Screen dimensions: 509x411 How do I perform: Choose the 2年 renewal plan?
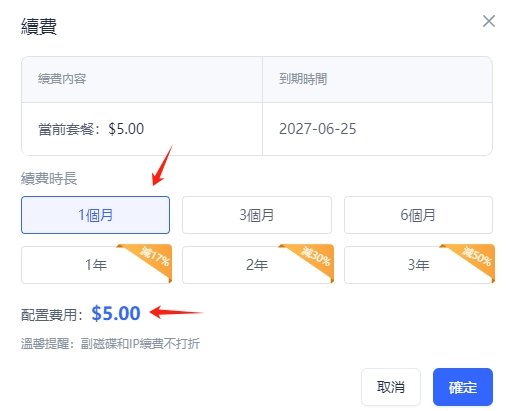click(257, 265)
